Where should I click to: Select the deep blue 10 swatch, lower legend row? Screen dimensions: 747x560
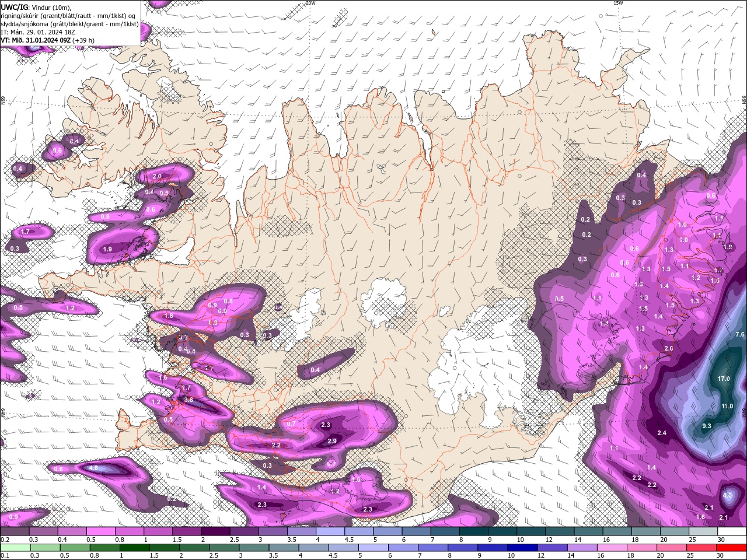523,548
